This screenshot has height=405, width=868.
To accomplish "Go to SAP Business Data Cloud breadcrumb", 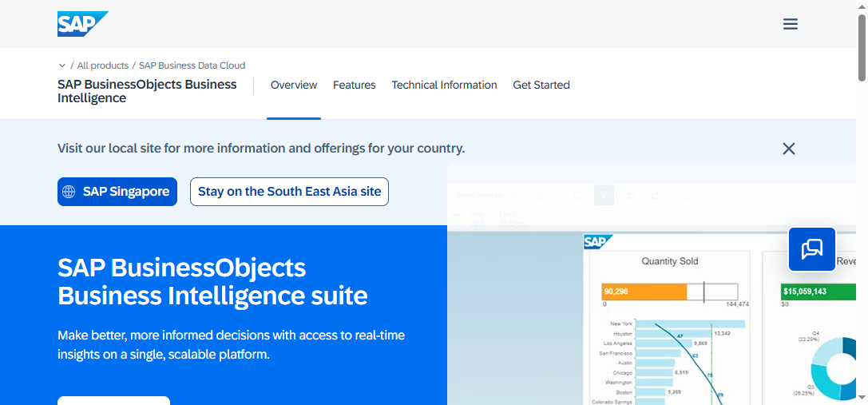I will 192,66.
